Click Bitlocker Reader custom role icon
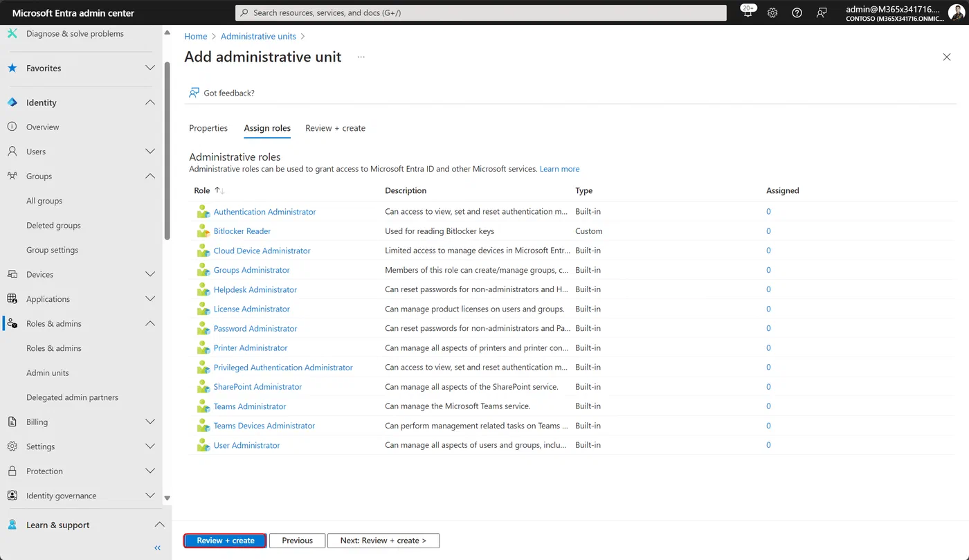The image size is (969, 560). [203, 231]
